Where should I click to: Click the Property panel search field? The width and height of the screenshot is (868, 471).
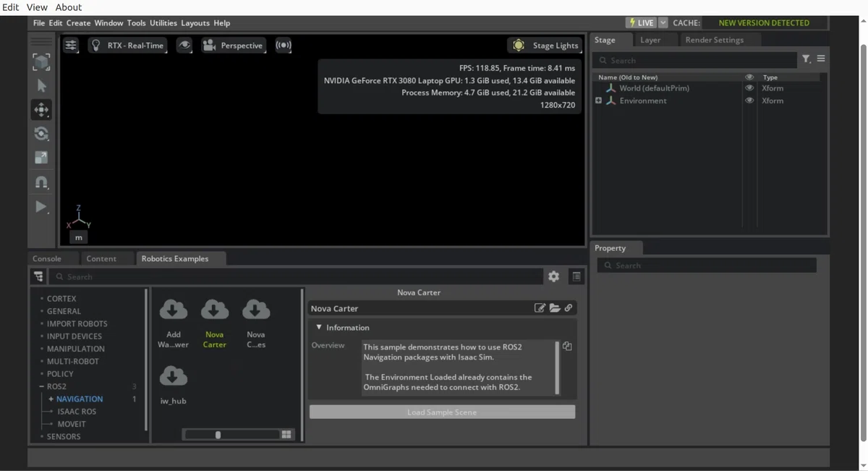click(x=707, y=266)
